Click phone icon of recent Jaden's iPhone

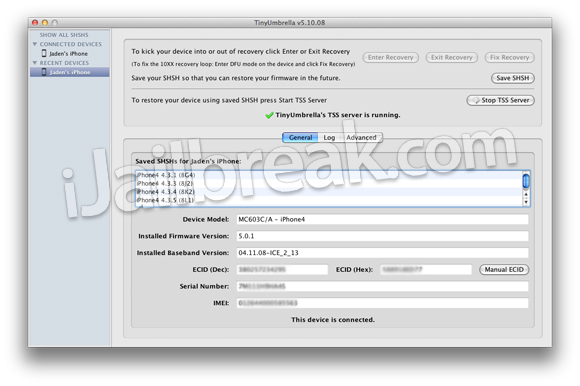point(44,72)
